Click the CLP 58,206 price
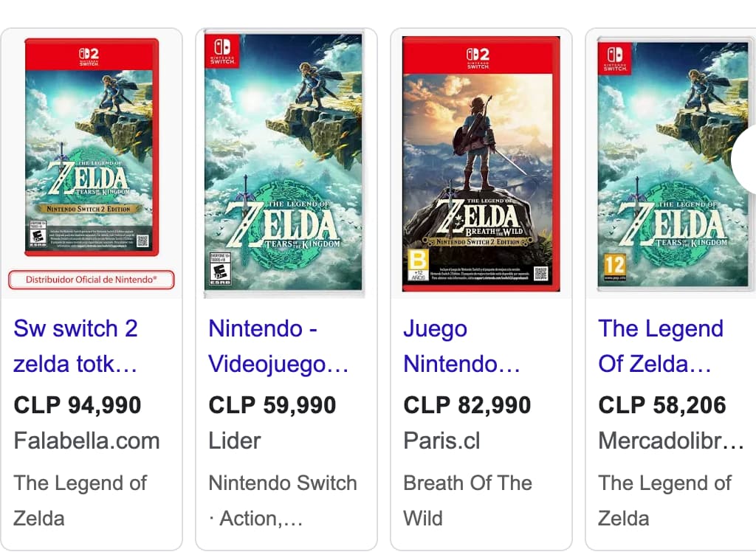Viewport: 756px width, 552px height. pos(662,405)
